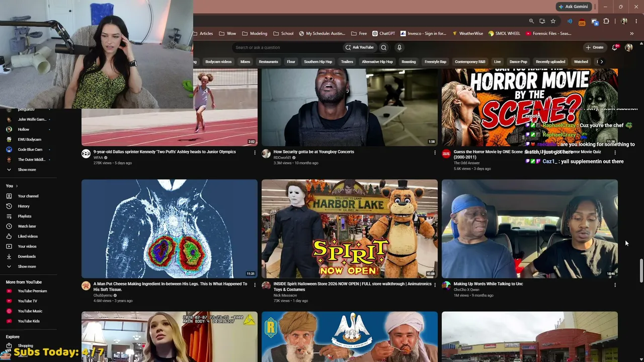Open the Your videos icon
This screenshot has width=644, height=362.
pyautogui.click(x=9, y=246)
